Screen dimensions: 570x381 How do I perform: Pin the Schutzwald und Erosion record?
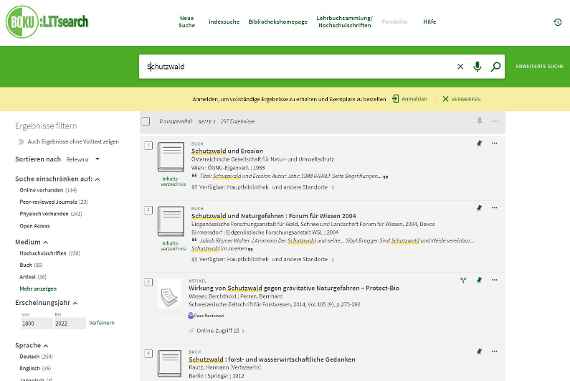(x=479, y=143)
